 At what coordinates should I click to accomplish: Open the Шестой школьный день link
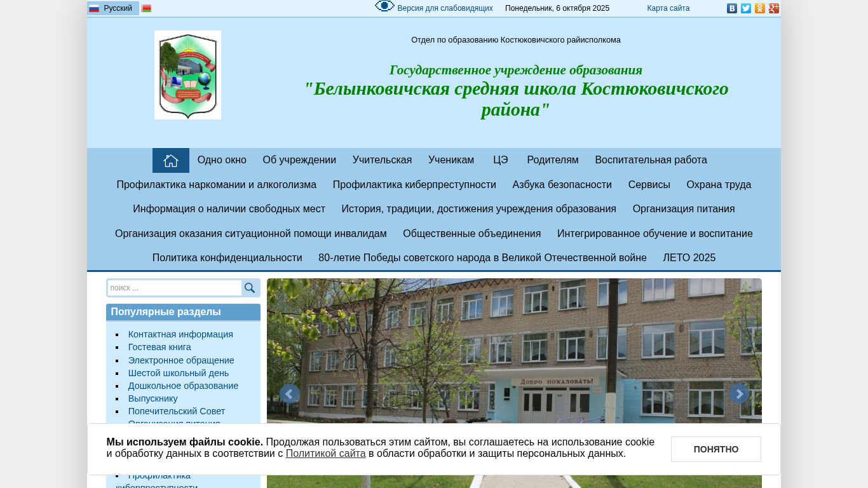coord(179,373)
